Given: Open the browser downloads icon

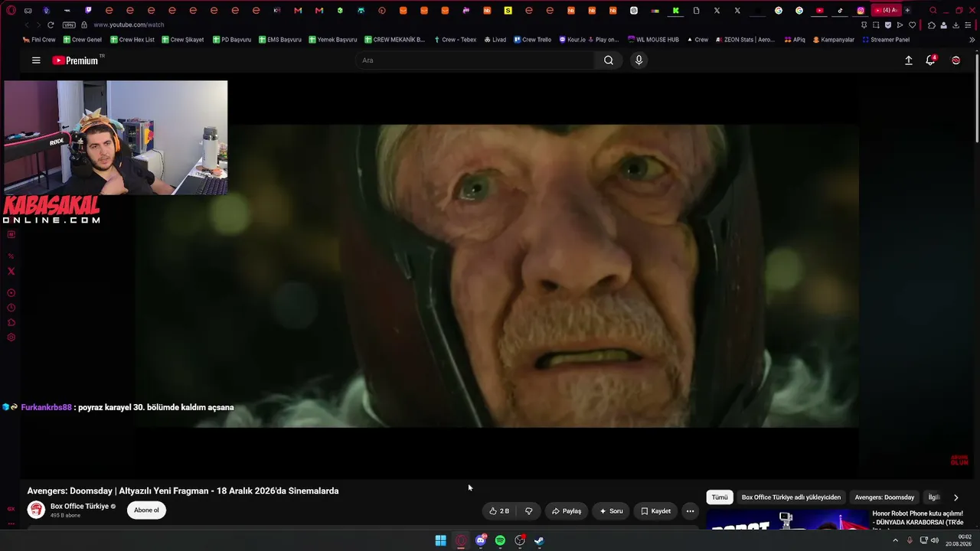Looking at the screenshot, I should (x=955, y=25).
